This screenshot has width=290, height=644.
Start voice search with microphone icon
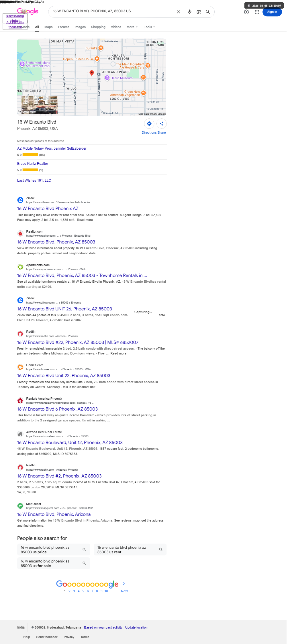189,12
